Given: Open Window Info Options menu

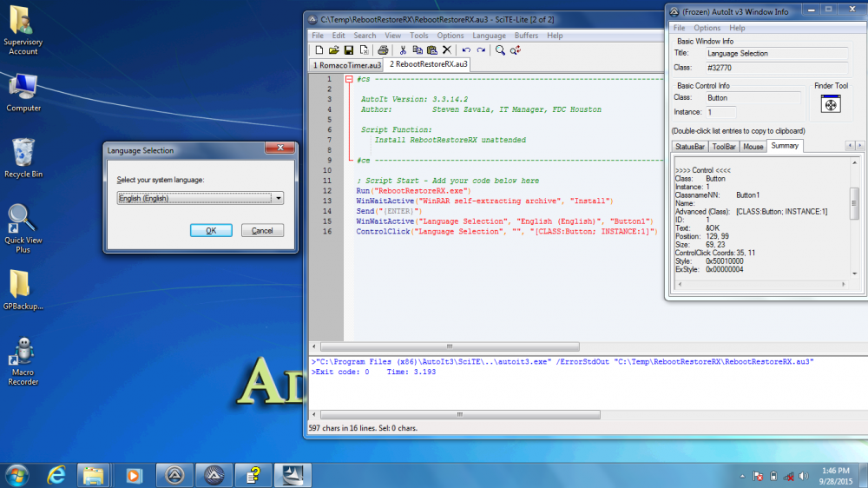Looking at the screenshot, I should pyautogui.click(x=707, y=28).
